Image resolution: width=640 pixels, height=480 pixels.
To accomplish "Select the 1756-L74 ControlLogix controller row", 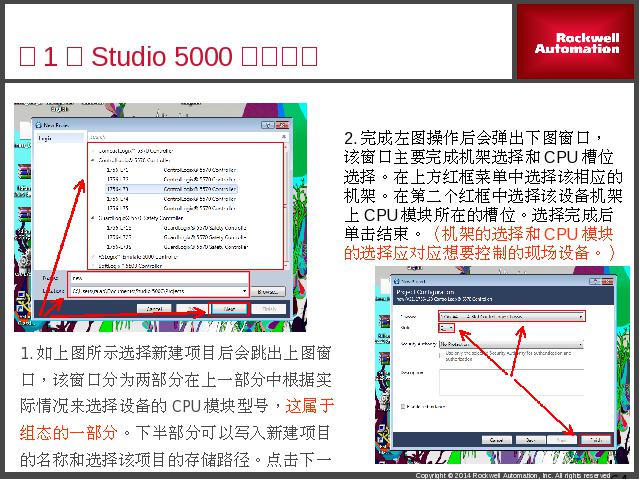I will tap(171, 199).
